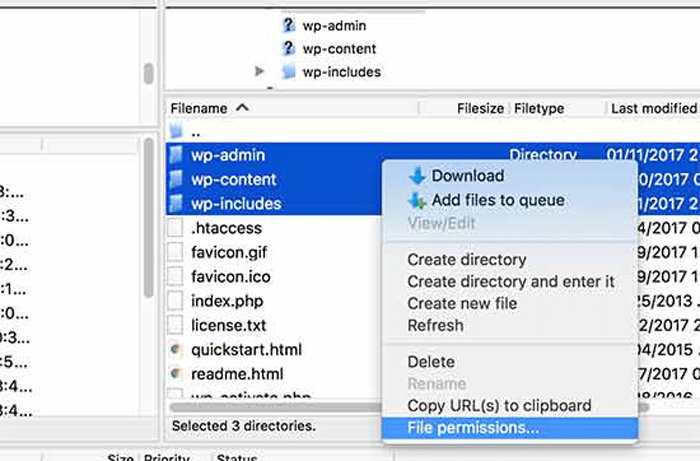Click the wp-content folder icon in file list

[177, 180]
